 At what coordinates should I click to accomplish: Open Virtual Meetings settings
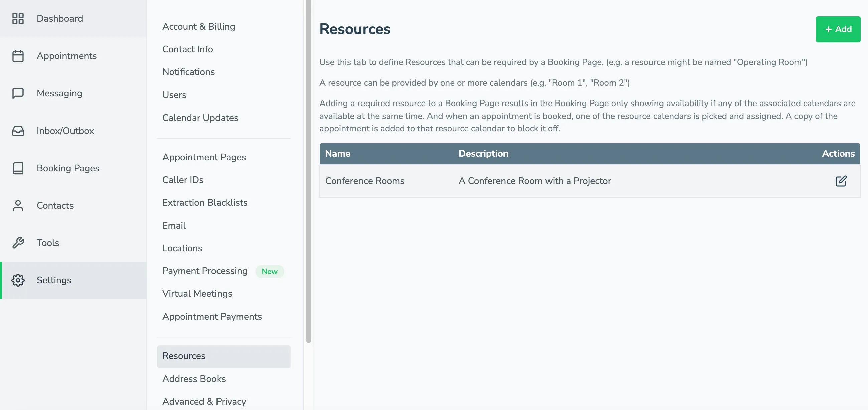coord(197,293)
